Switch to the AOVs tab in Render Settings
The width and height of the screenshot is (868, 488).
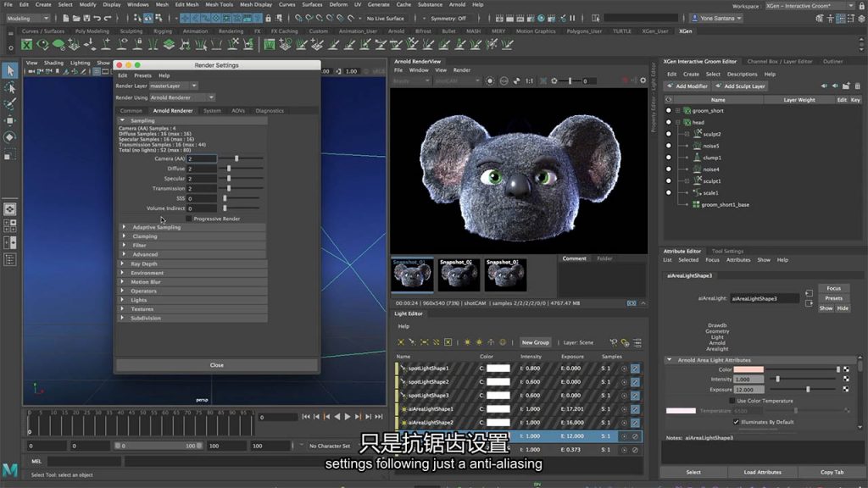tap(238, 111)
